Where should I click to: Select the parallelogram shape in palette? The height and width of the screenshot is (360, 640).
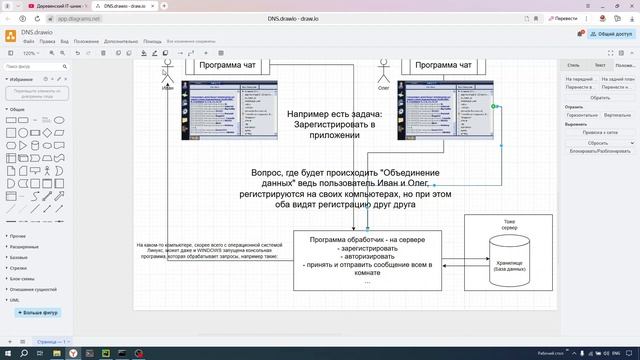pyautogui.click(x=59, y=133)
